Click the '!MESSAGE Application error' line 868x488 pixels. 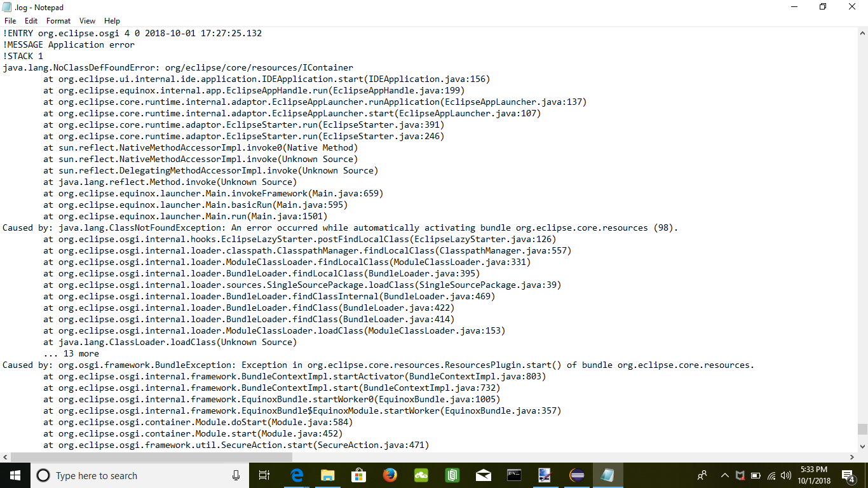[69, 44]
